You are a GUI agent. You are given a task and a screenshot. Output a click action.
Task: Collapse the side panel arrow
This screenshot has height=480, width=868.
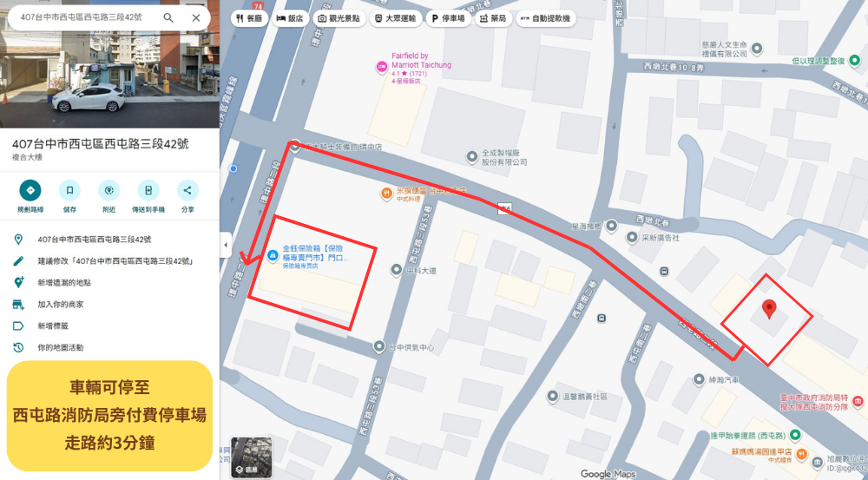tap(226, 246)
